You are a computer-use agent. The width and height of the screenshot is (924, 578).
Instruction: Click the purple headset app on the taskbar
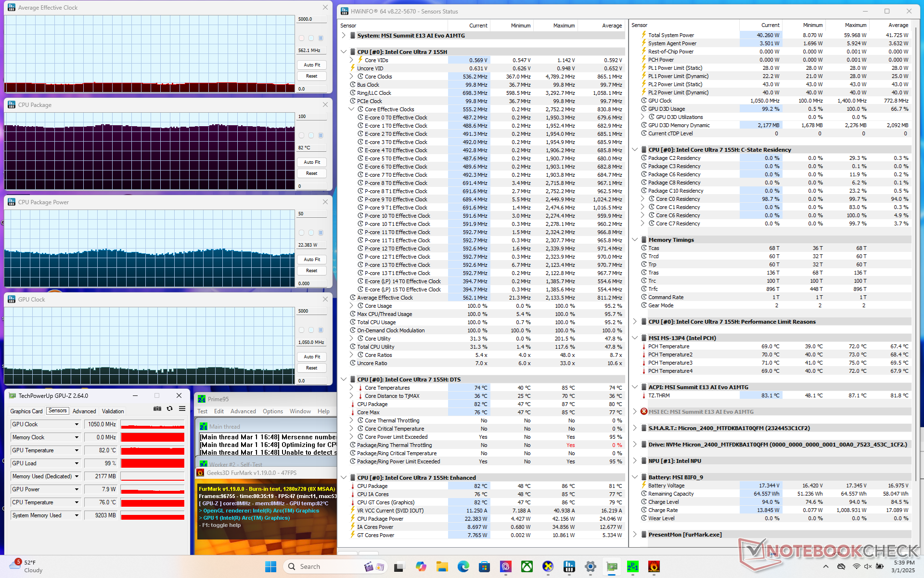pyautogui.click(x=506, y=566)
